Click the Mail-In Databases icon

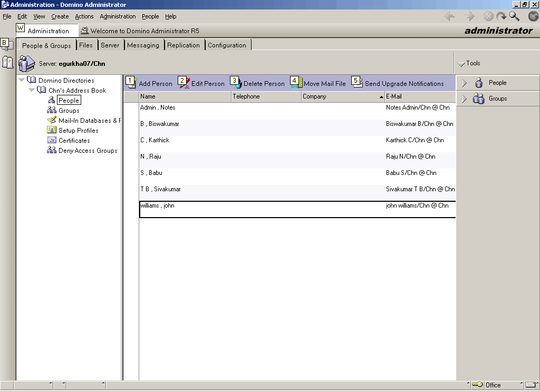(51, 120)
